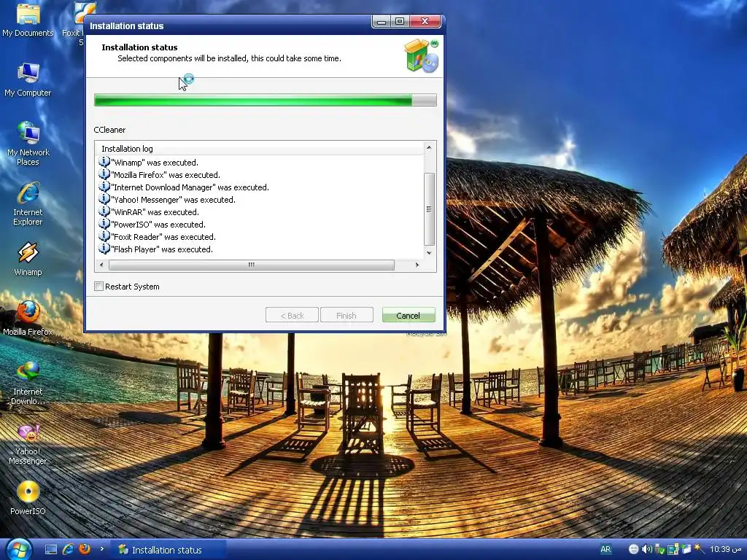Screen dimensions: 747x560
Task: Click the greyed-out Finish button
Action: (x=347, y=315)
